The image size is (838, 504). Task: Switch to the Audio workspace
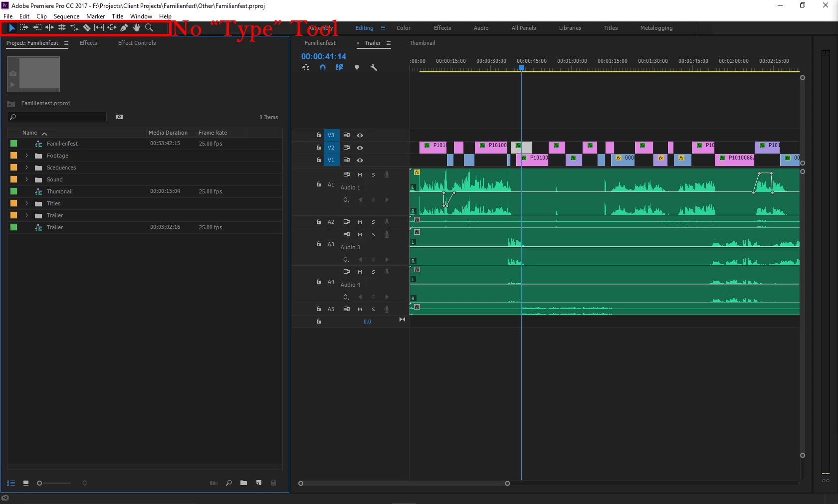click(x=481, y=28)
